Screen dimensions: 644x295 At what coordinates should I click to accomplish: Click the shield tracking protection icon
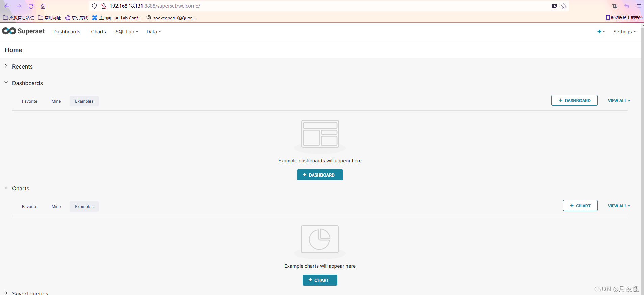click(94, 6)
